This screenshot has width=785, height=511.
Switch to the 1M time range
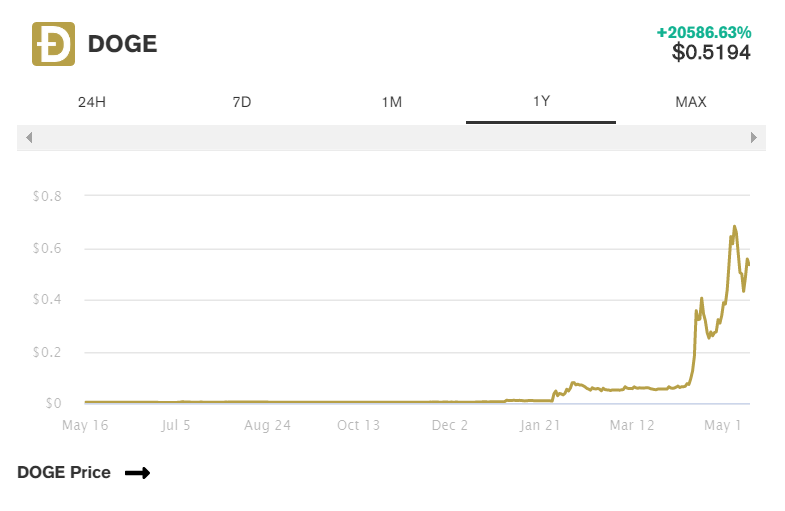pyautogui.click(x=391, y=102)
